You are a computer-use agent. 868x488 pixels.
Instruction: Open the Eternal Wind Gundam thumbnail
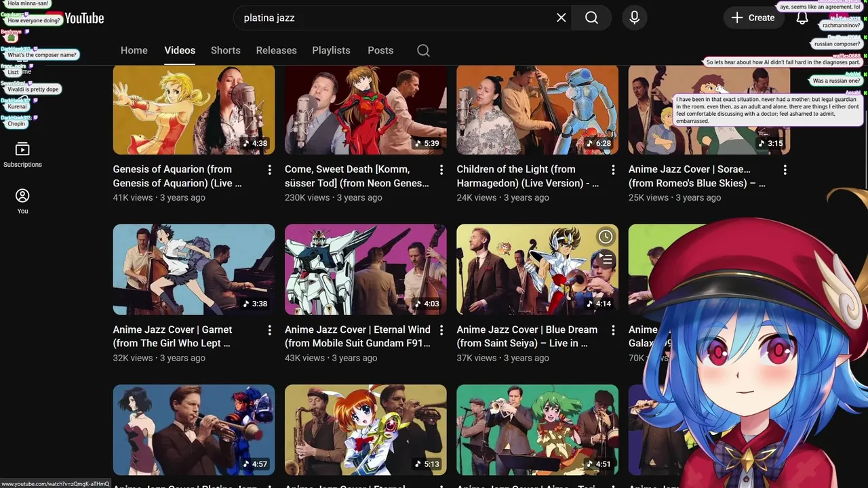point(366,270)
